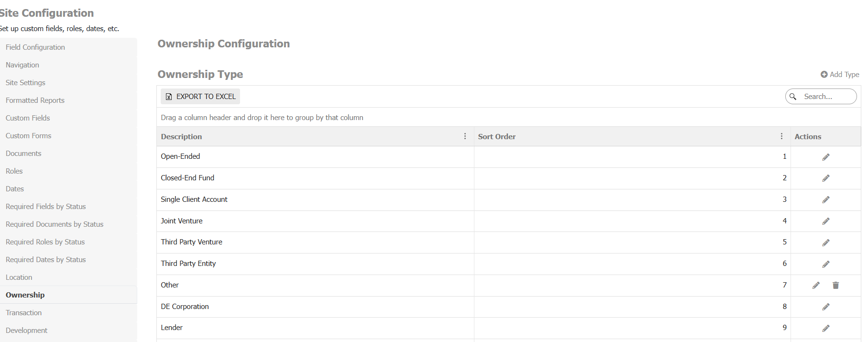Edit the DE Corporation entry
Image resolution: width=868 pixels, height=342 pixels.
point(825,307)
